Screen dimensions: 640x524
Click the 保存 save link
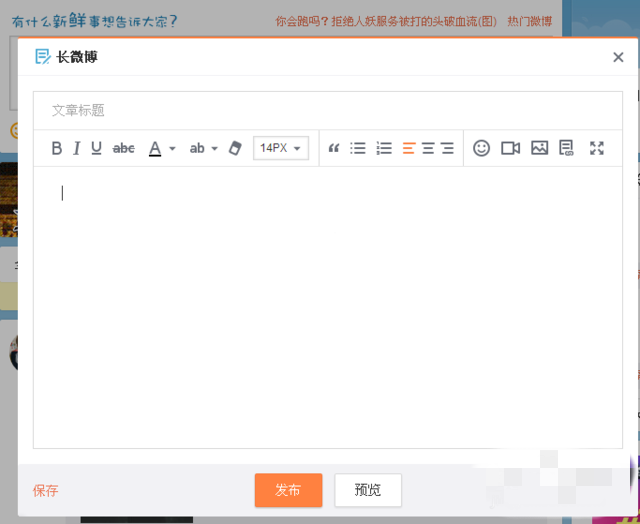(x=46, y=491)
